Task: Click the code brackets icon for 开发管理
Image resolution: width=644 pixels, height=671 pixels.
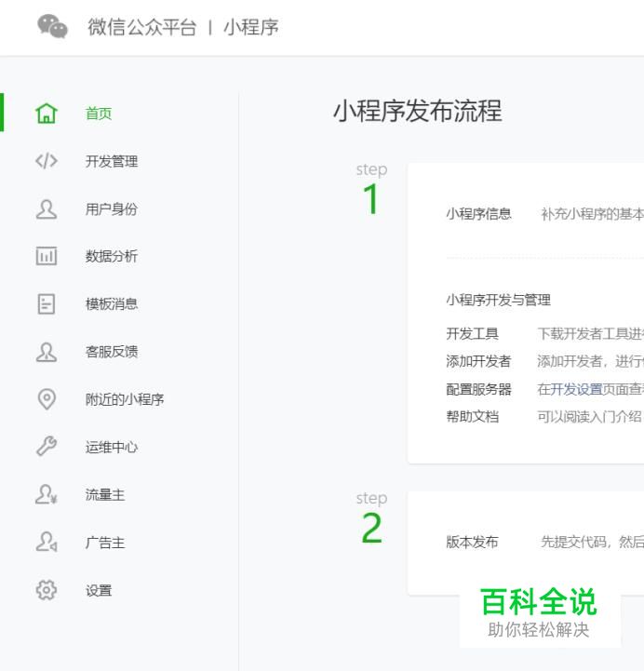Action: pos(47,161)
